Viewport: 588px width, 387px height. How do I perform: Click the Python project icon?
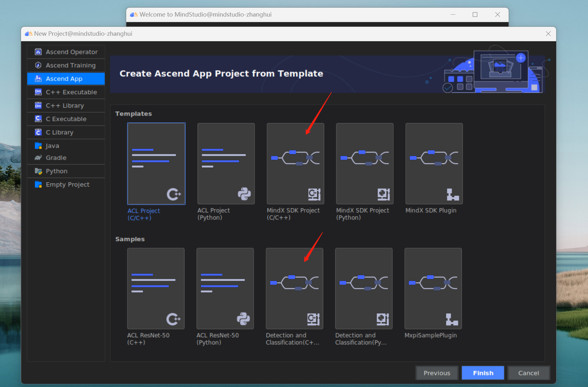(38, 171)
